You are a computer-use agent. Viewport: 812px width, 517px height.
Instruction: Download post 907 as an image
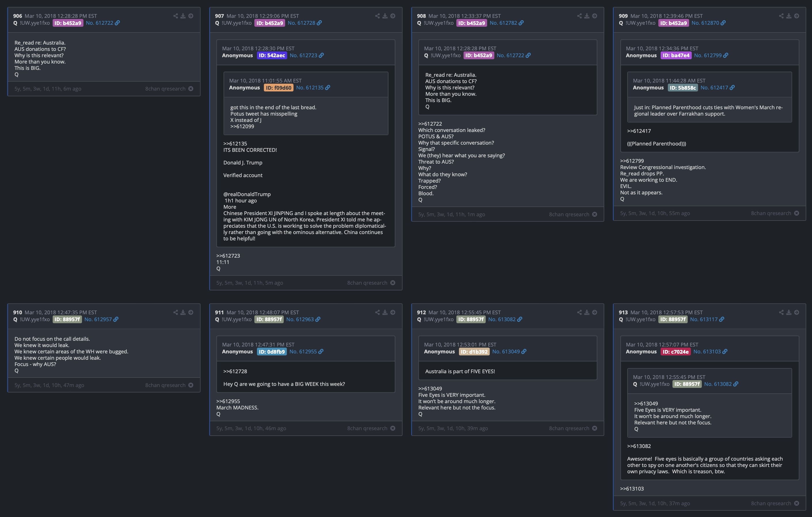(385, 16)
